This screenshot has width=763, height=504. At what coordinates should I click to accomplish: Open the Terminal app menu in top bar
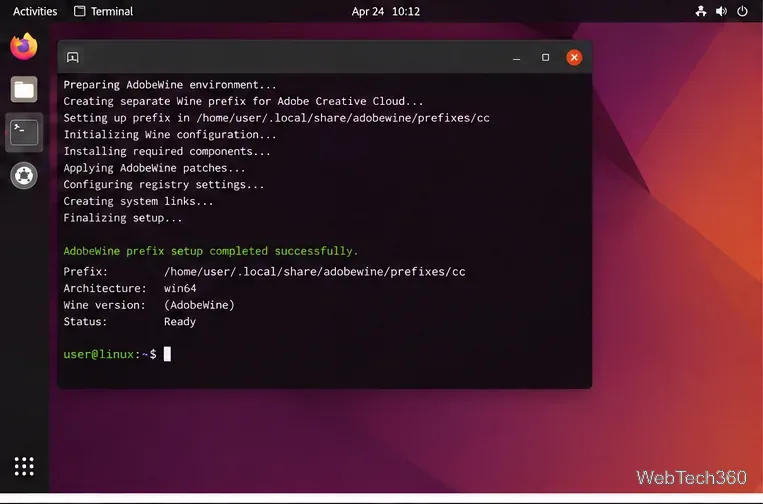(103, 11)
